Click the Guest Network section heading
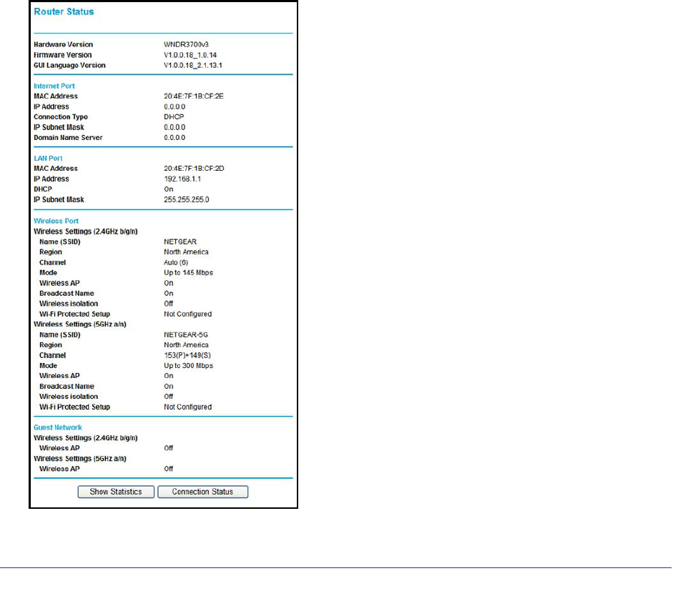Image resolution: width=673 pixels, height=616 pixels. 58,427
